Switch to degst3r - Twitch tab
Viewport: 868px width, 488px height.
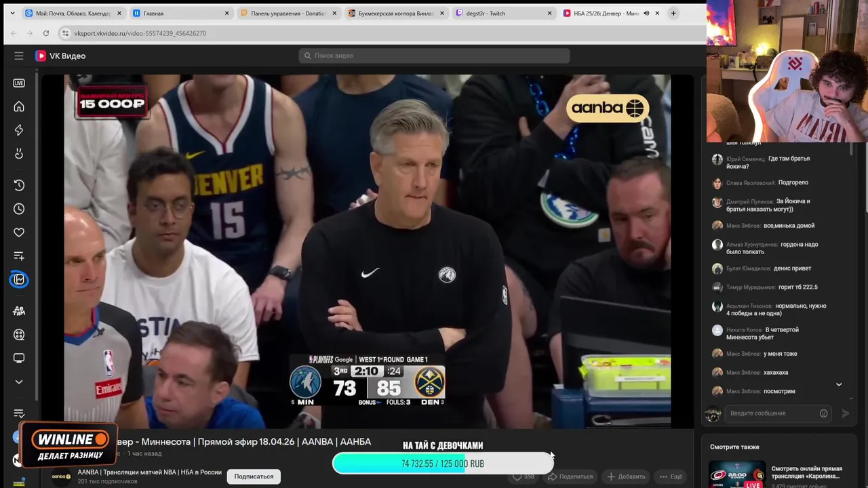coord(504,13)
